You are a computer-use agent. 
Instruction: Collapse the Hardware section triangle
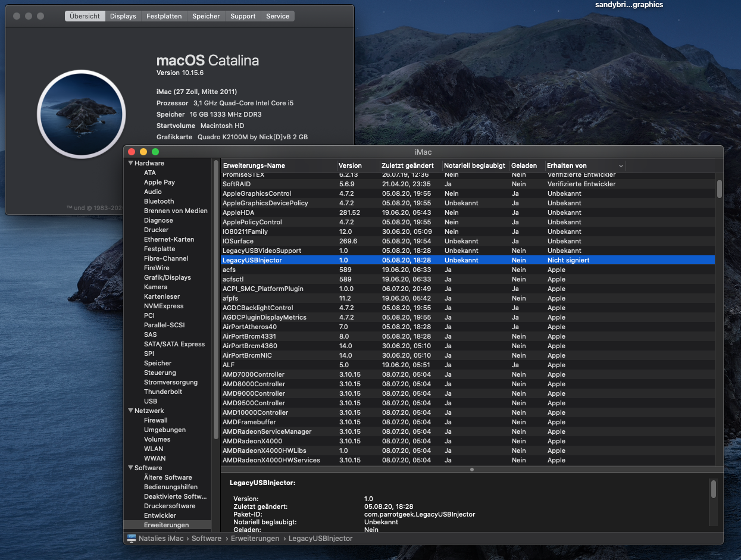pyautogui.click(x=130, y=163)
